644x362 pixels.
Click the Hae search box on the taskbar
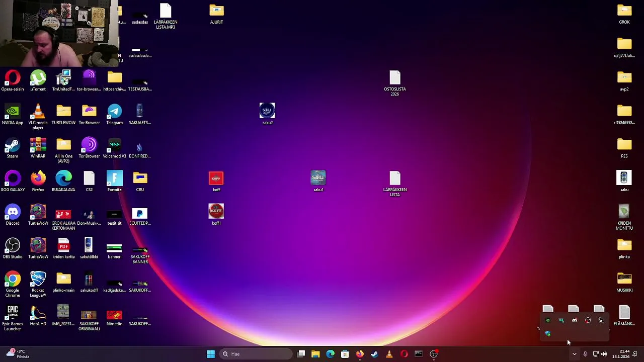pos(256,354)
